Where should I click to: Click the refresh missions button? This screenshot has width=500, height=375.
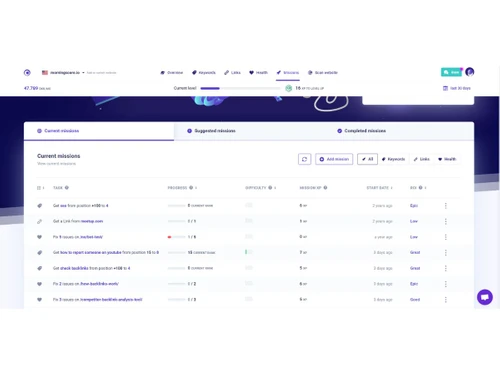(x=304, y=159)
